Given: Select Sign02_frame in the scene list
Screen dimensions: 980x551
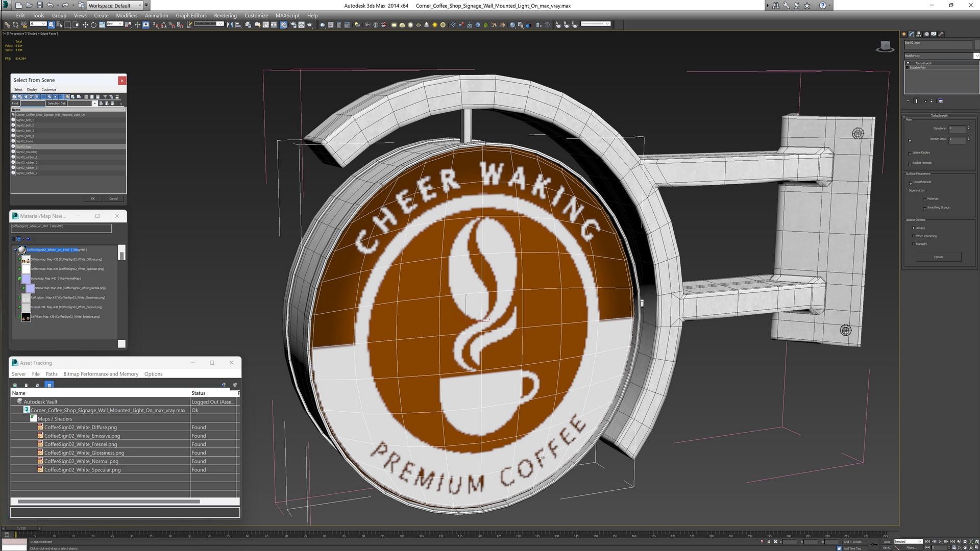Looking at the screenshot, I should pyautogui.click(x=24, y=141).
